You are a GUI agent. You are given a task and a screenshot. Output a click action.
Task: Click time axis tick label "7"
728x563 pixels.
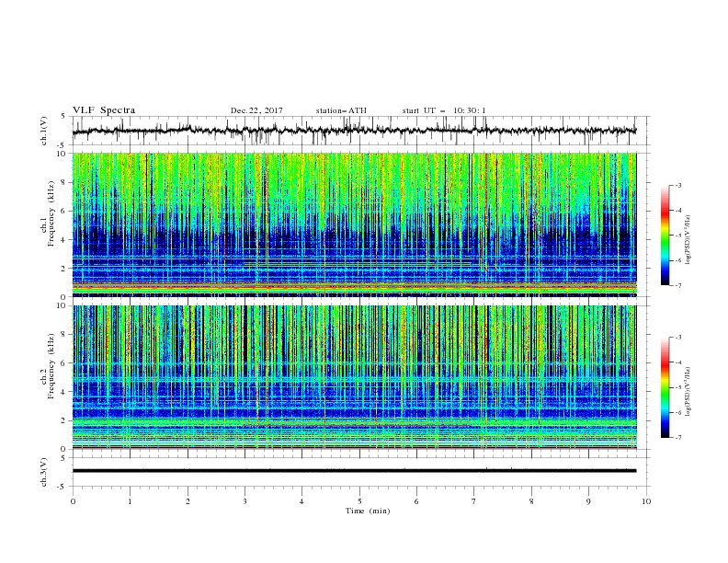click(474, 501)
